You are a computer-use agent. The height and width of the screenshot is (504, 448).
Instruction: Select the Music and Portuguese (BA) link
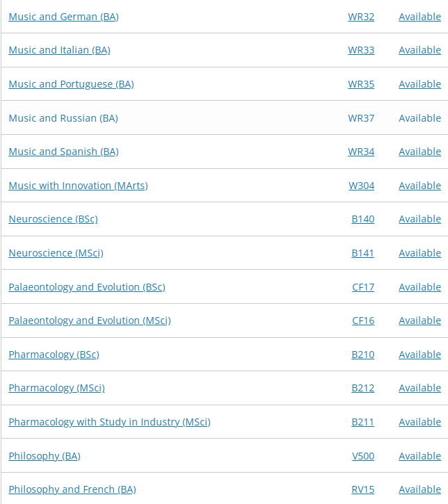coord(72,84)
